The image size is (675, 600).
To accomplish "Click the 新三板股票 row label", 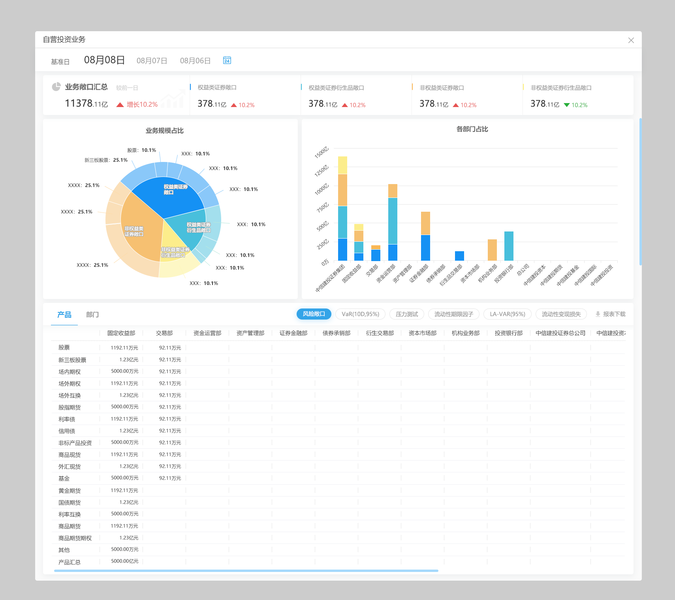I will (x=72, y=359).
